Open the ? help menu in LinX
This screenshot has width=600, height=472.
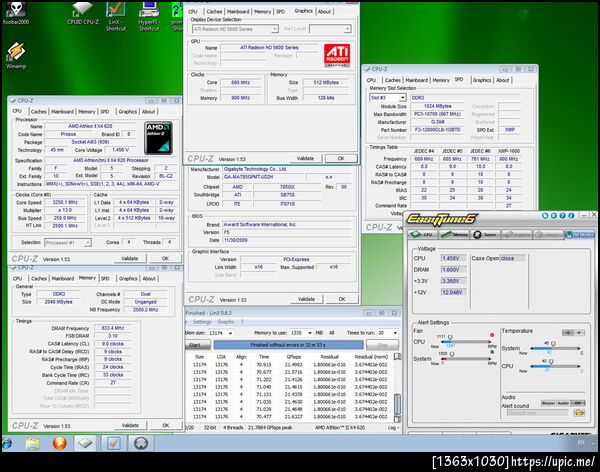(242, 322)
